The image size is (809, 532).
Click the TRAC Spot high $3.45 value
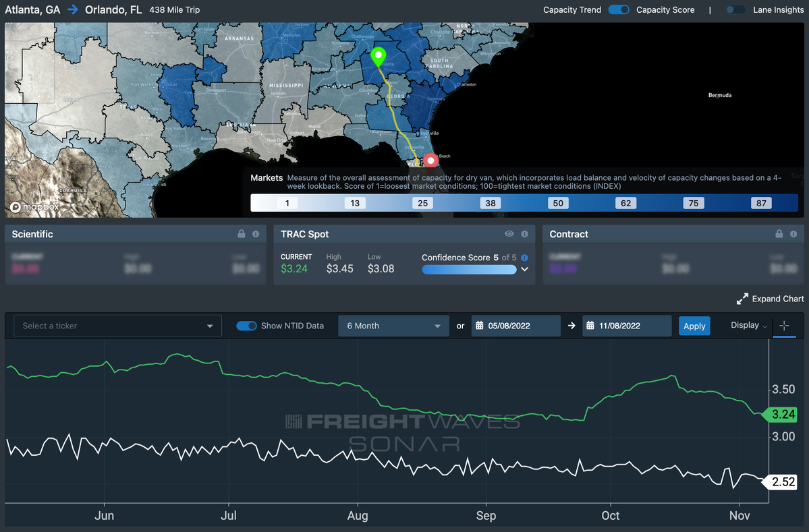coord(340,268)
